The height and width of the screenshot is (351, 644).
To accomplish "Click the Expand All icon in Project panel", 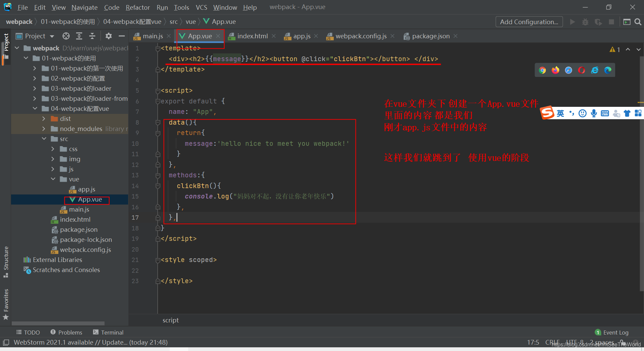I will pyautogui.click(x=79, y=36).
